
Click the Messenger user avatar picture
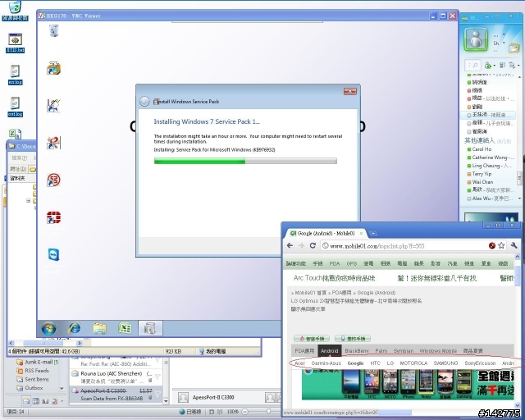(476, 39)
